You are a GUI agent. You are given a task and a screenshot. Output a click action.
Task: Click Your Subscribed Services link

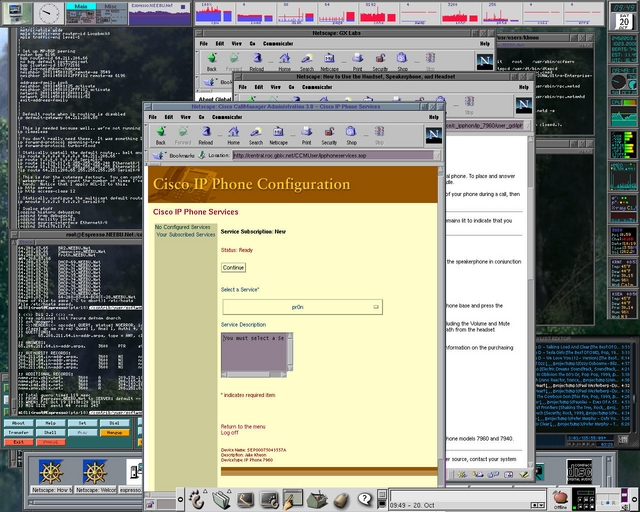(x=186, y=235)
